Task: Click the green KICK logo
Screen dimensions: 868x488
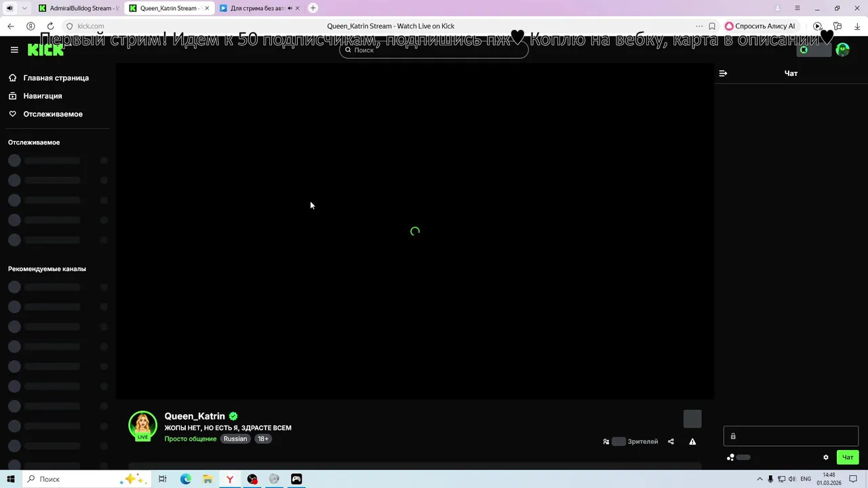Action: pos(45,49)
